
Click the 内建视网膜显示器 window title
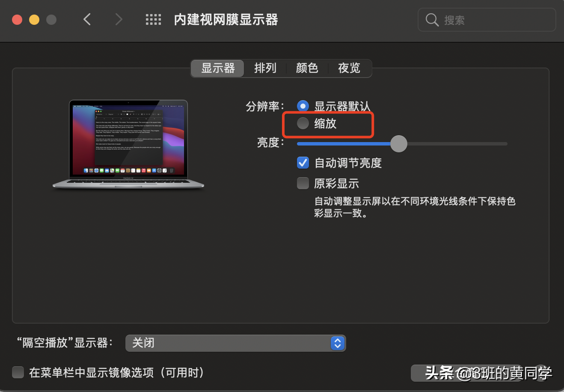(x=226, y=20)
